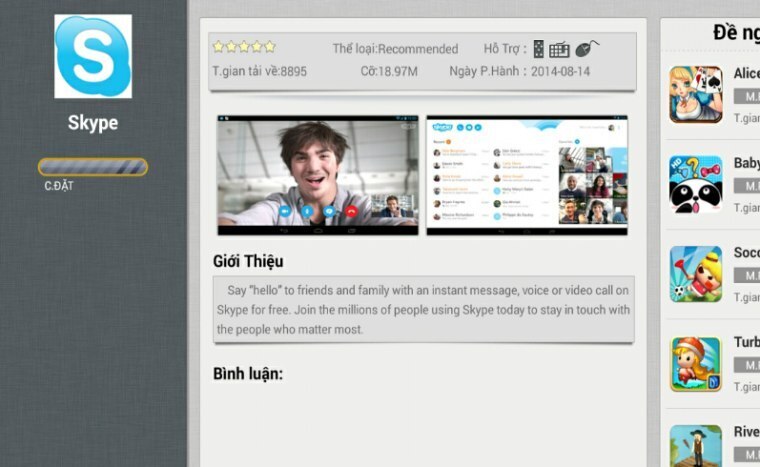Viewport: 760px width, 467px height.
Task: Click the Thể loại:Recommended category label
Action: [x=395, y=49]
